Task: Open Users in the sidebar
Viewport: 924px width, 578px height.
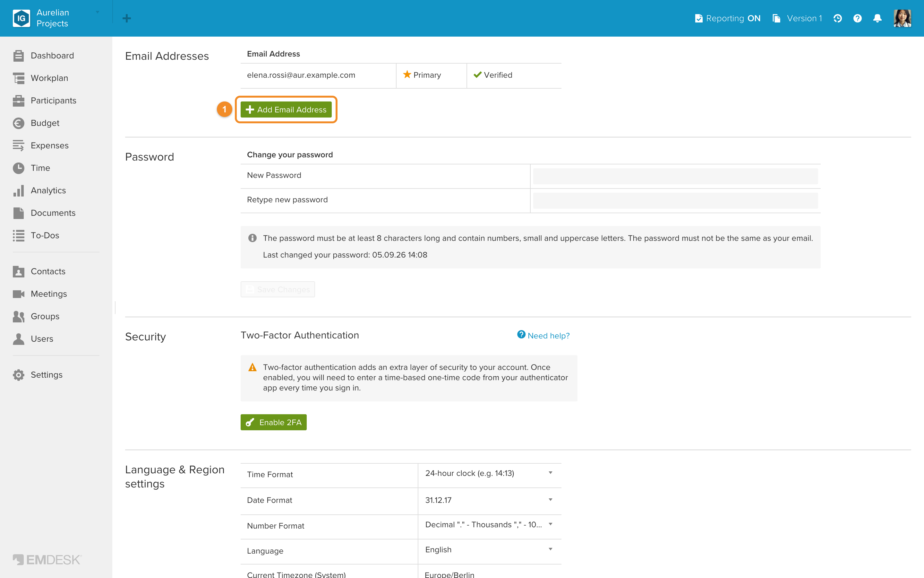Action: click(33, 339)
